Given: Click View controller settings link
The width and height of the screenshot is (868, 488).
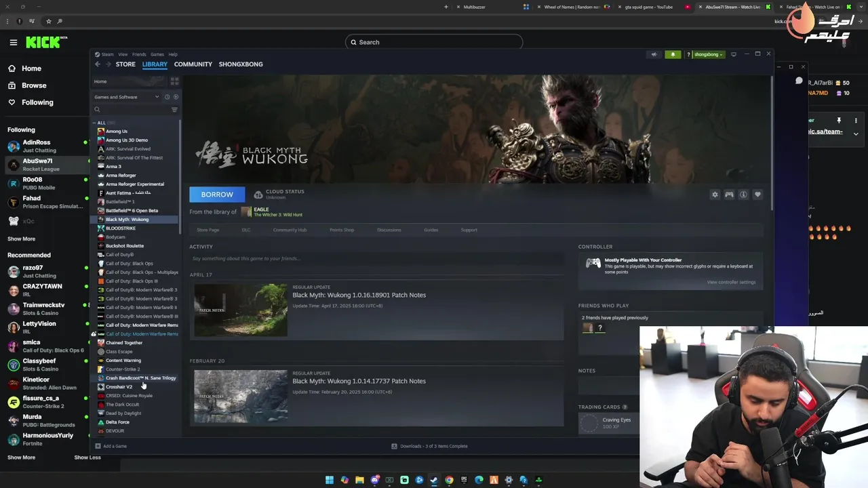Looking at the screenshot, I should pyautogui.click(x=731, y=282).
